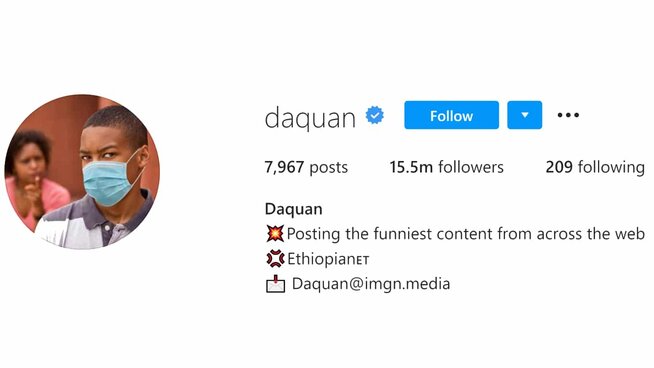Open the Daquan@imgn.media email address
654x368 pixels.
tap(371, 284)
